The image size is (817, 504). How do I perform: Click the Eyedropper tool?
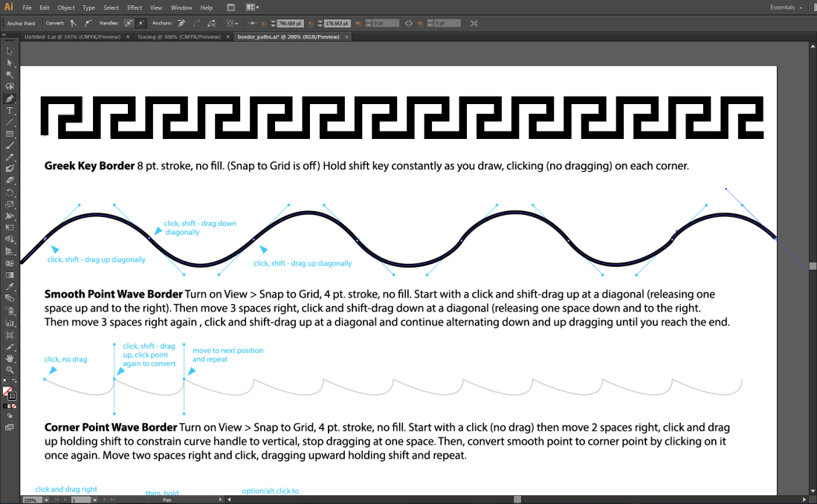pos(10,288)
